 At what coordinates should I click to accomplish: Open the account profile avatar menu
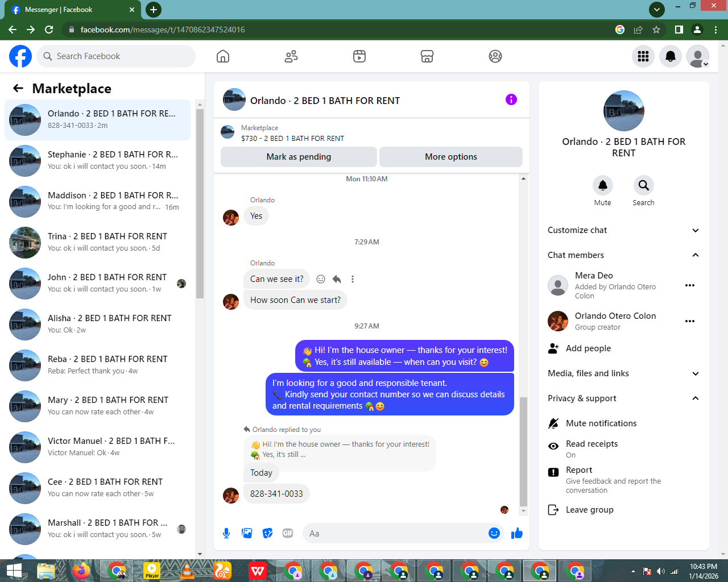point(698,56)
